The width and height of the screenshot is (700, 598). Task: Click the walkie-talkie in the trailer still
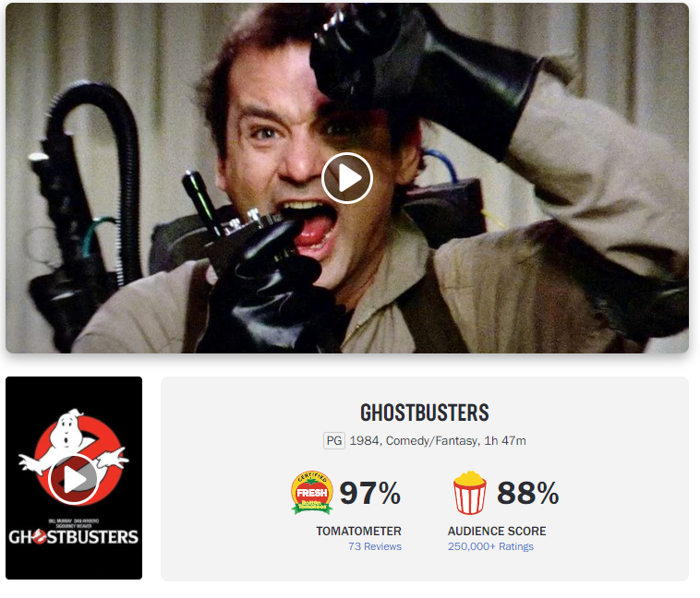click(223, 223)
